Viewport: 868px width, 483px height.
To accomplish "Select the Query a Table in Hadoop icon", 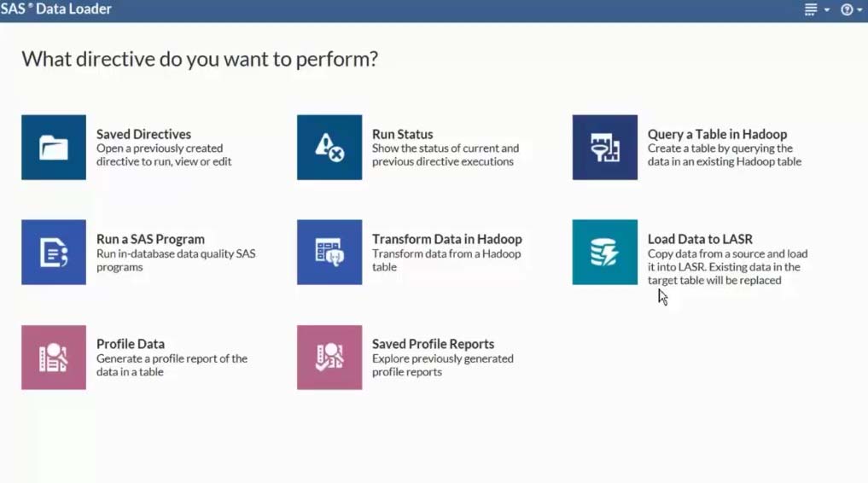I will click(604, 147).
